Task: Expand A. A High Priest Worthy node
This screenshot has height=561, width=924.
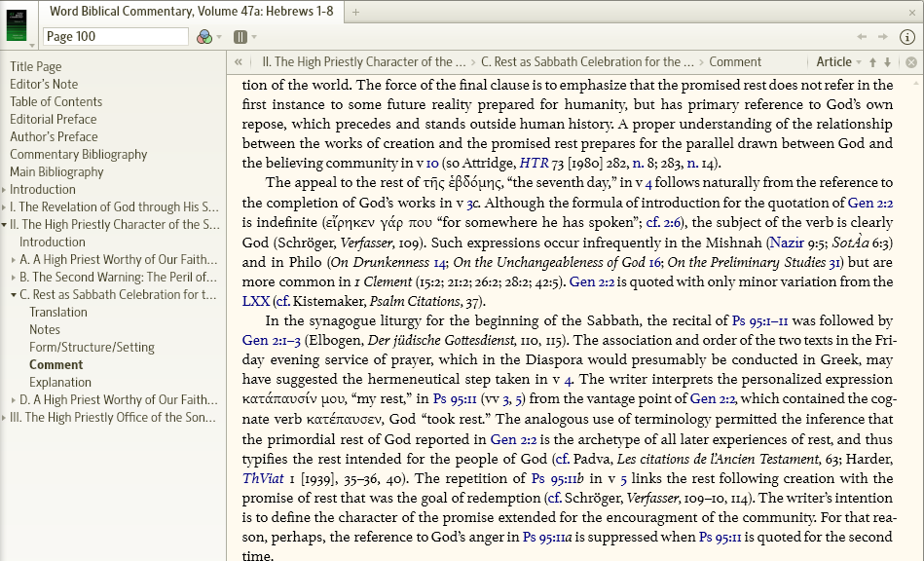Action: coord(14,260)
